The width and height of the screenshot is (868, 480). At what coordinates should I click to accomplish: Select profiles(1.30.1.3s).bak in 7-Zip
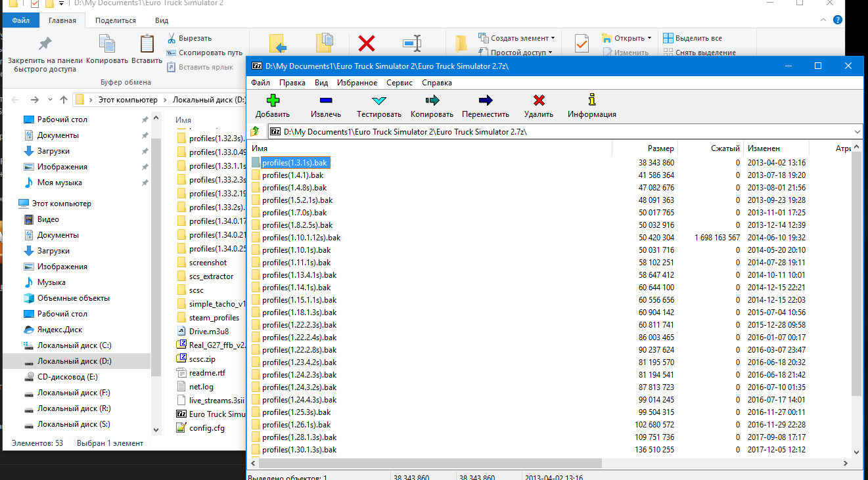coord(299,450)
